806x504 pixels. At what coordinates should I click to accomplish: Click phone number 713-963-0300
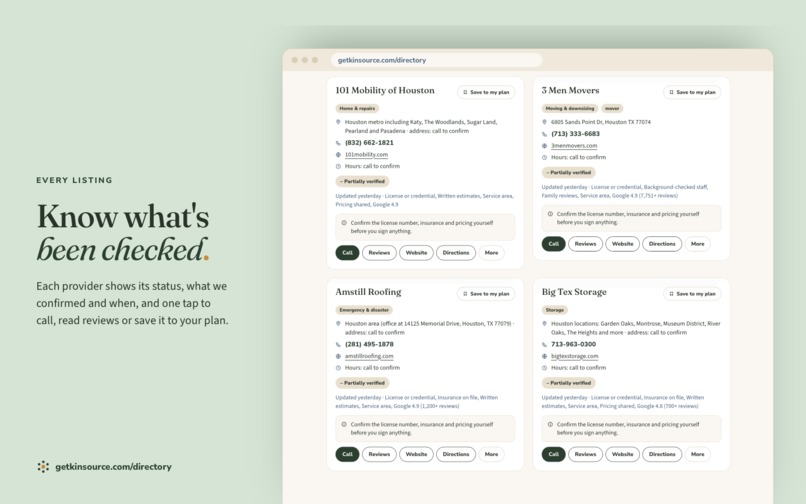[573, 344]
